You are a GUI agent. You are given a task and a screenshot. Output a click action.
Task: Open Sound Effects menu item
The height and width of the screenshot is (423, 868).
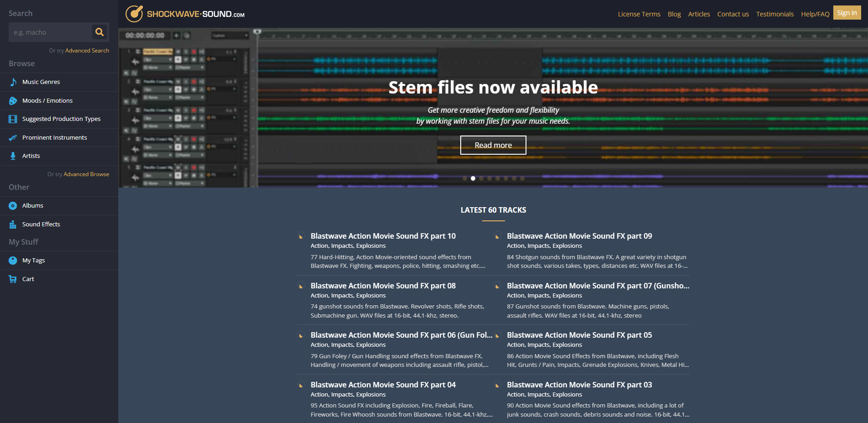click(x=59, y=225)
